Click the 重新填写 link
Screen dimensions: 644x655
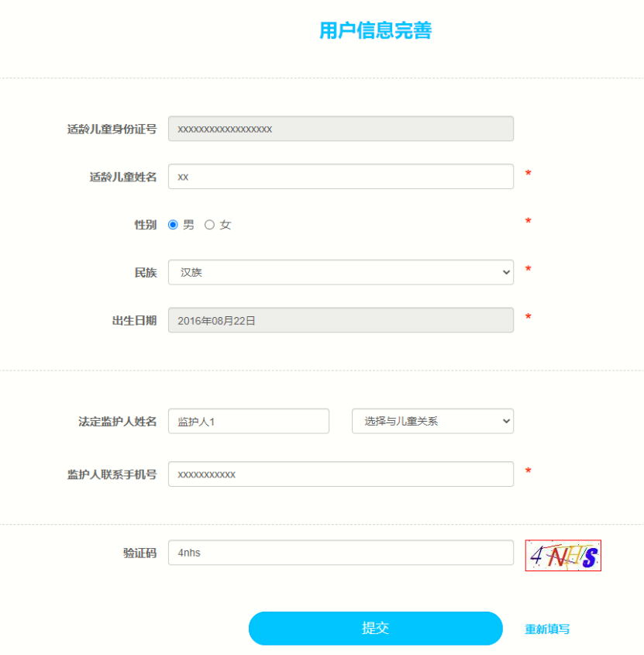[x=547, y=629]
